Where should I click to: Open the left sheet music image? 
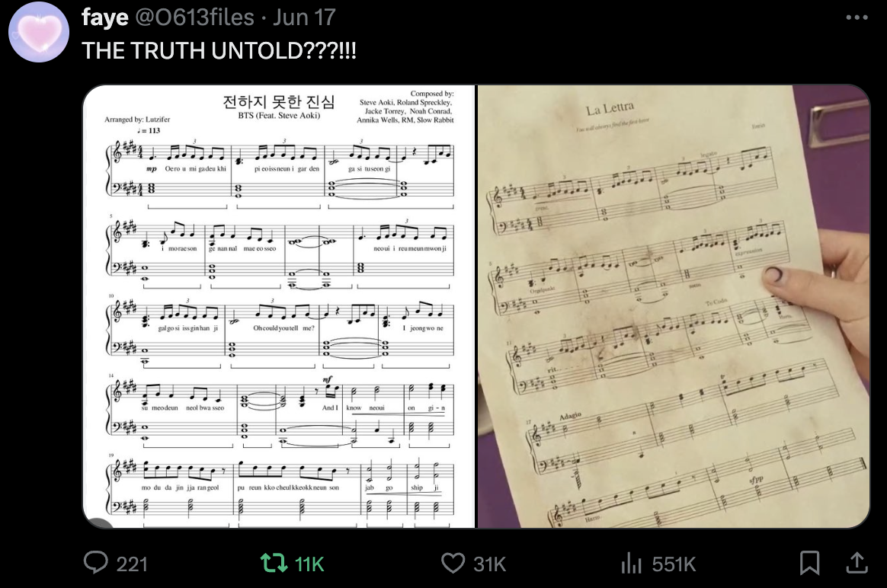click(x=279, y=306)
